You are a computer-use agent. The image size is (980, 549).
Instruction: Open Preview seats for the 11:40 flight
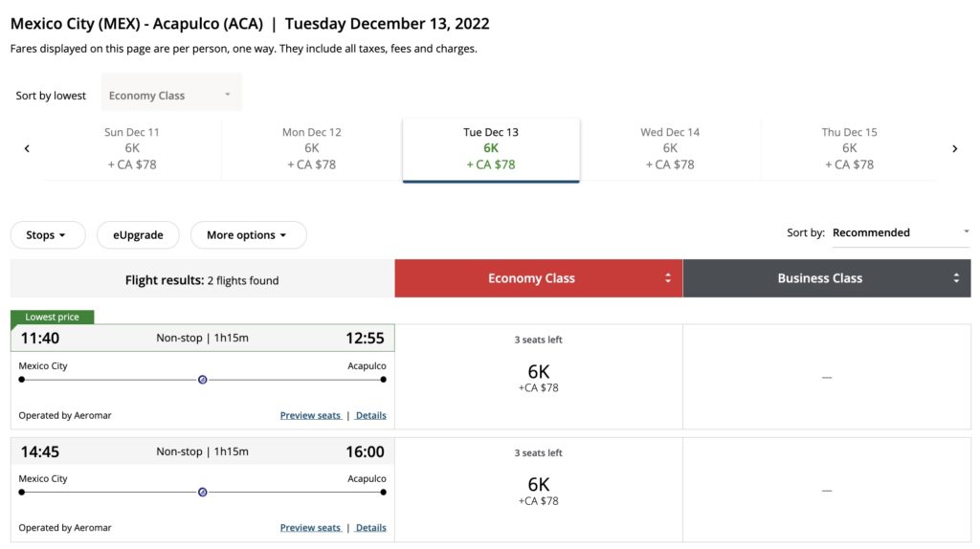tap(310, 415)
